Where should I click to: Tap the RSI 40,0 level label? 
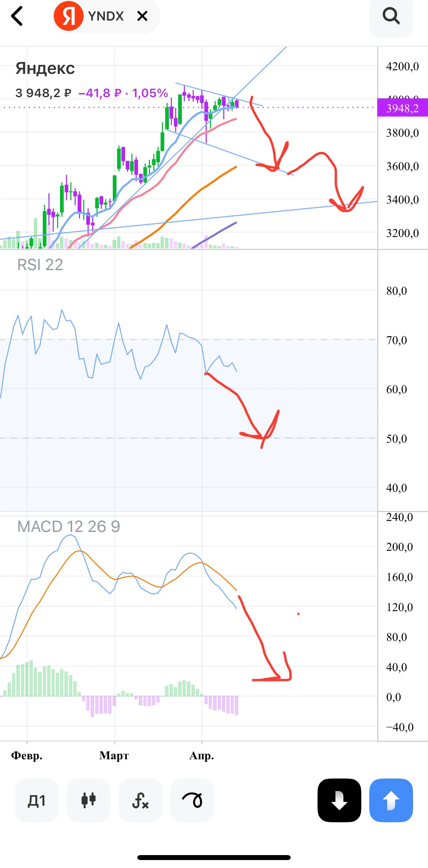[396, 488]
